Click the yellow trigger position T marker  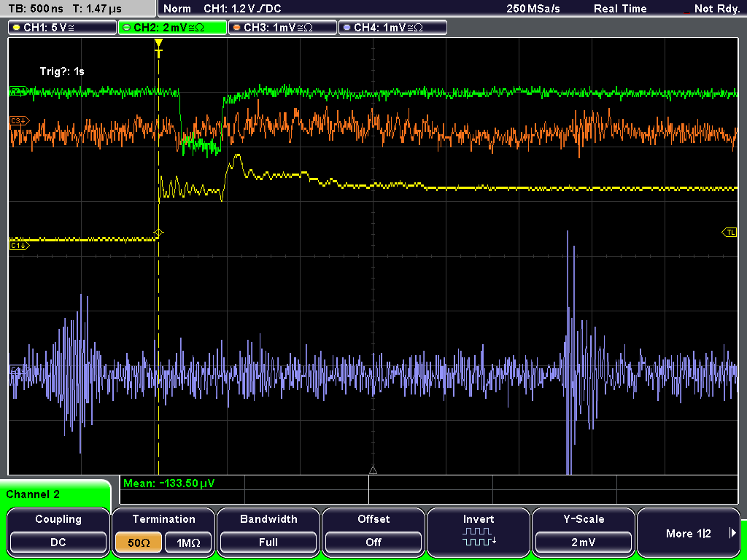click(x=158, y=48)
